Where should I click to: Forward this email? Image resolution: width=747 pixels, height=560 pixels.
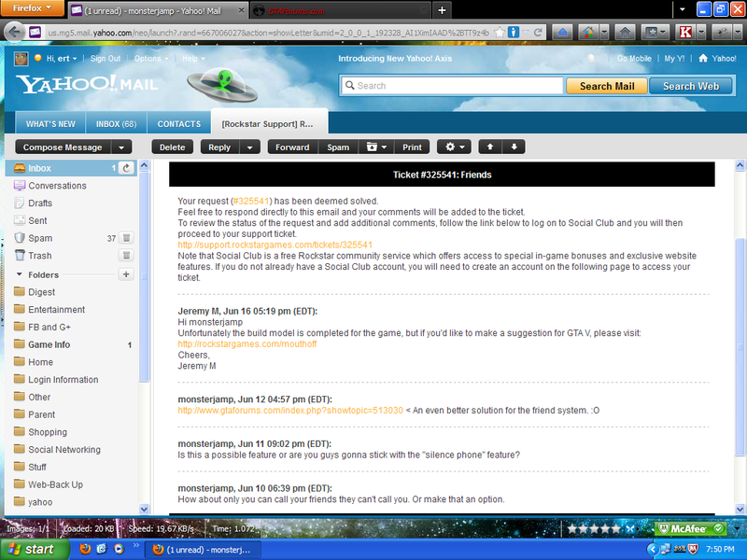coord(292,147)
